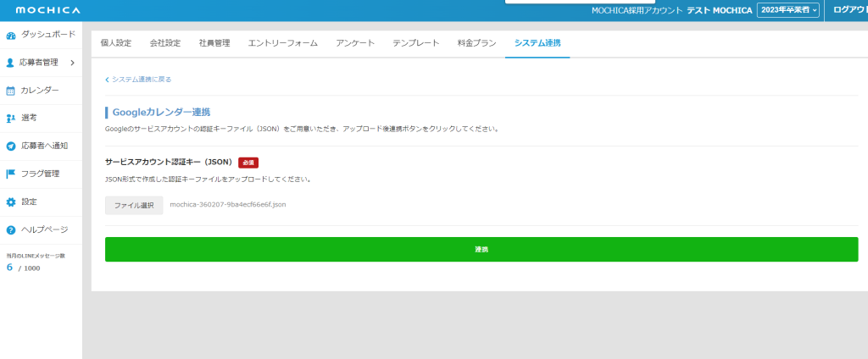Open the 2023年卒業者 graduation year dropdown

pyautogui.click(x=788, y=10)
